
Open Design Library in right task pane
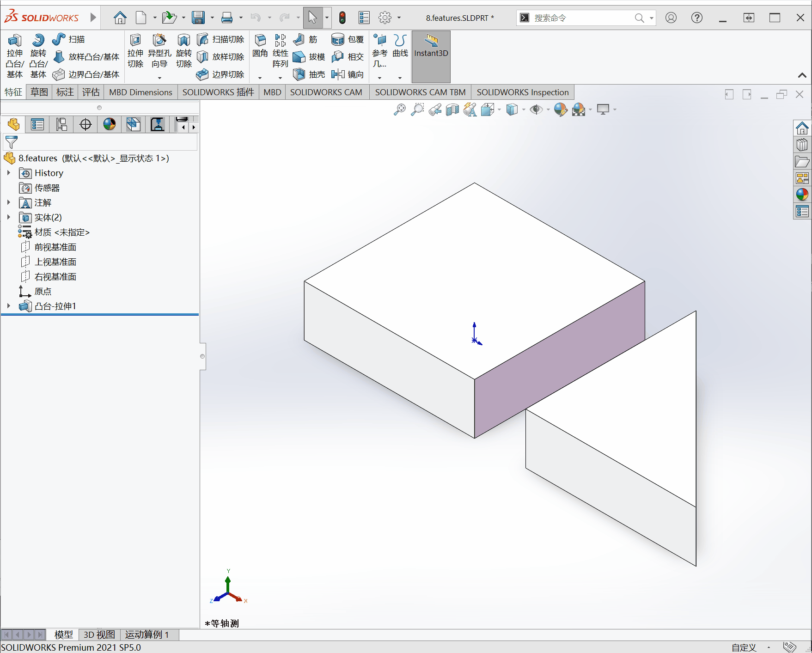pos(802,145)
